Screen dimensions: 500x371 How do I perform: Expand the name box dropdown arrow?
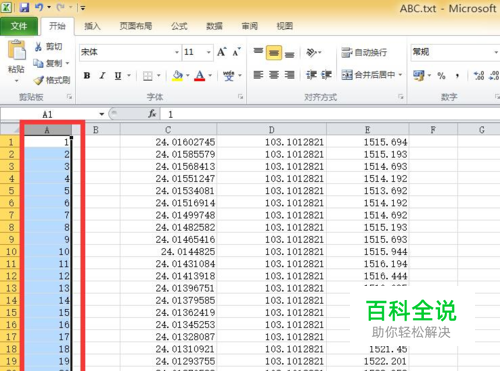pos(102,114)
